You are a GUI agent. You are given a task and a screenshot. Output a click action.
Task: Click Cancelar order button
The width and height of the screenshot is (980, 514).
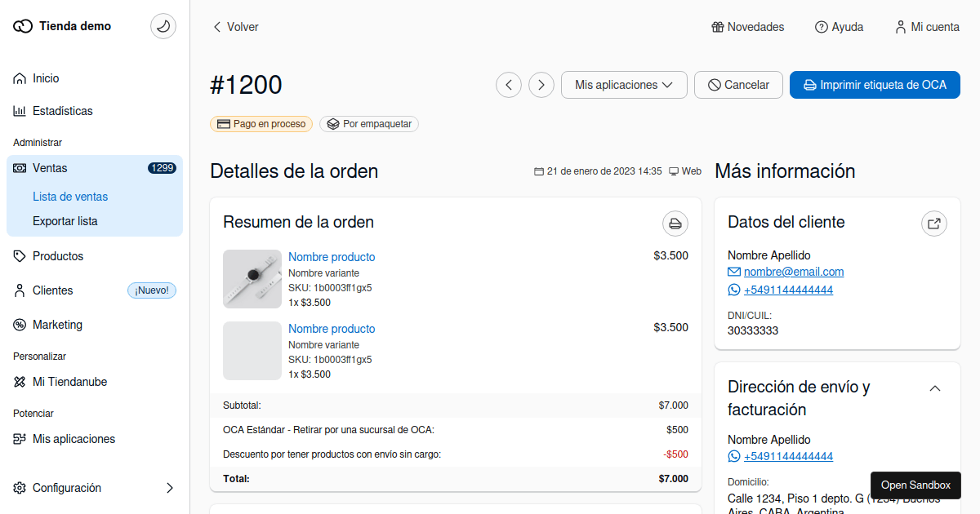(738, 85)
